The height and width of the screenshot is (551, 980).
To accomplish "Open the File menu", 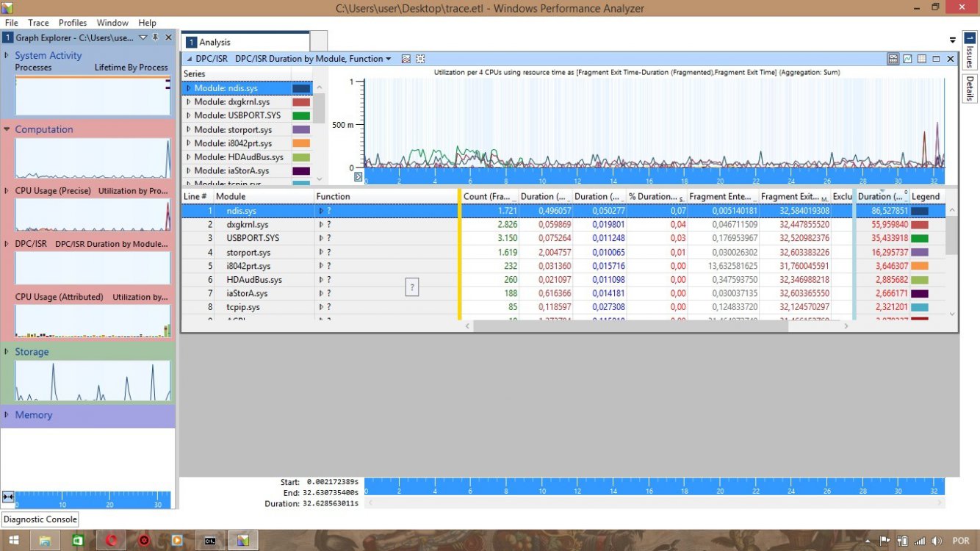I will 11,23.
